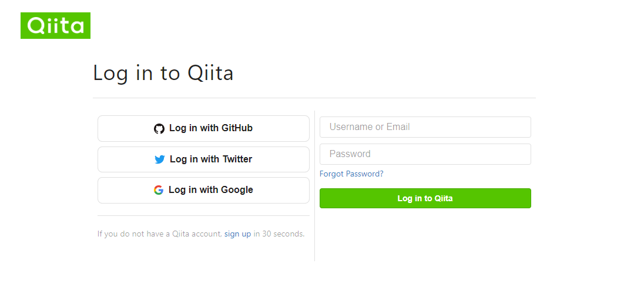
Task: Click the "in 30 seconds" text
Action: (279, 234)
